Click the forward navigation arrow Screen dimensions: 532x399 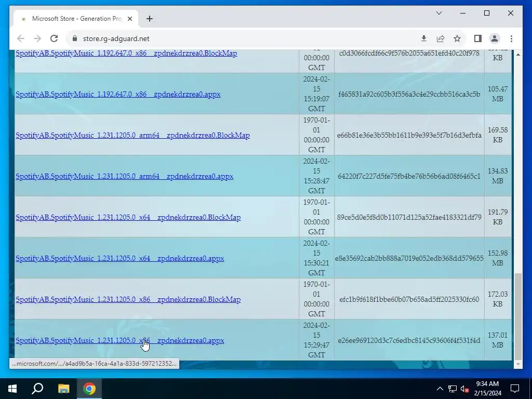coord(37,38)
